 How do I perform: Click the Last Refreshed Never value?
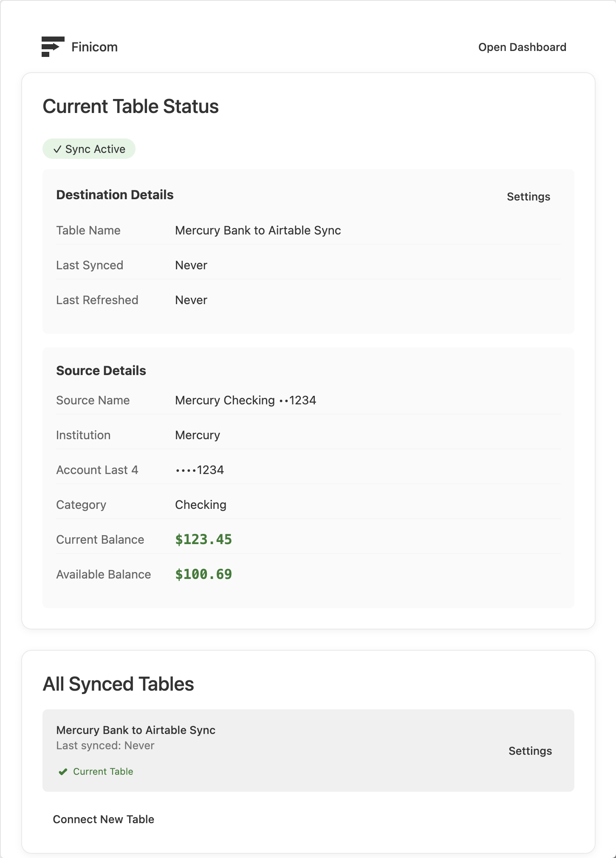coord(191,300)
